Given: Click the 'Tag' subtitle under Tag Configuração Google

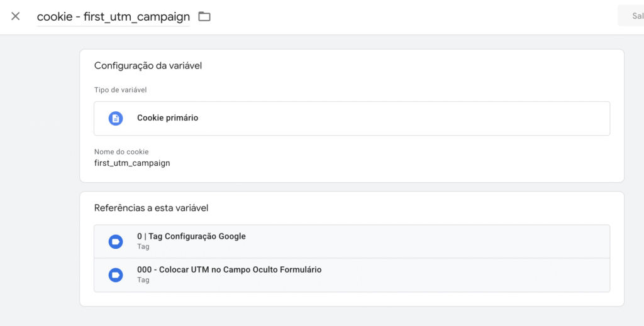Looking at the screenshot, I should (x=143, y=247).
